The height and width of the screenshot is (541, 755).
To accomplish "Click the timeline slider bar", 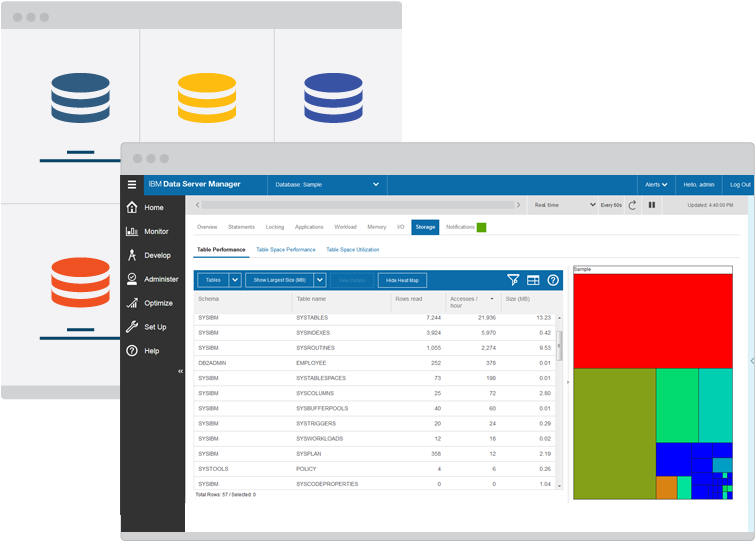I will [358, 205].
